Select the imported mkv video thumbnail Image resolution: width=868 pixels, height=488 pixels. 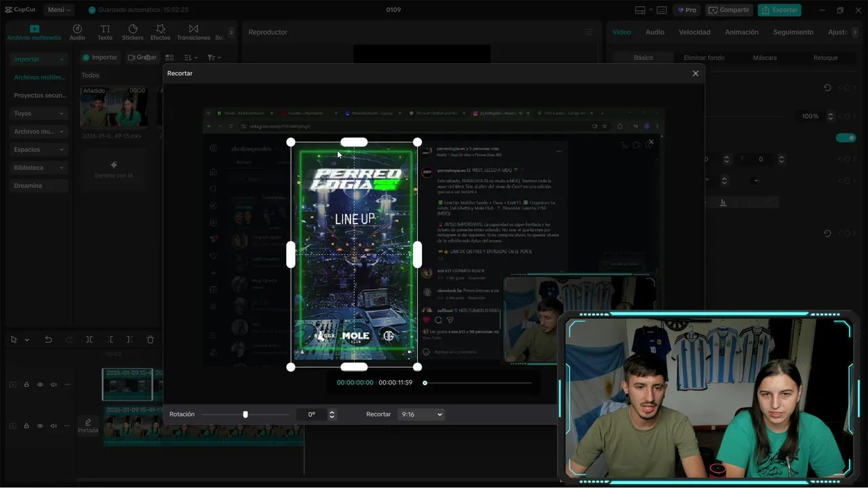point(114,106)
